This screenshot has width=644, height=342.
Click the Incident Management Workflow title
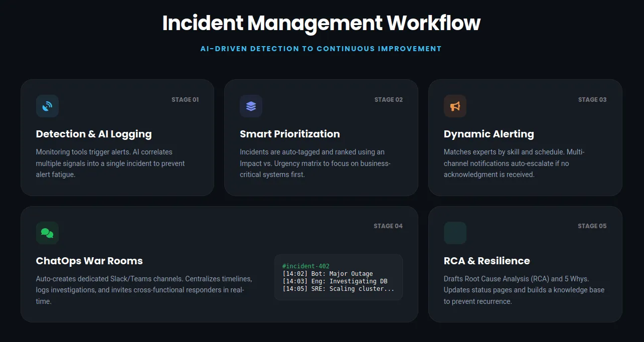click(x=321, y=23)
